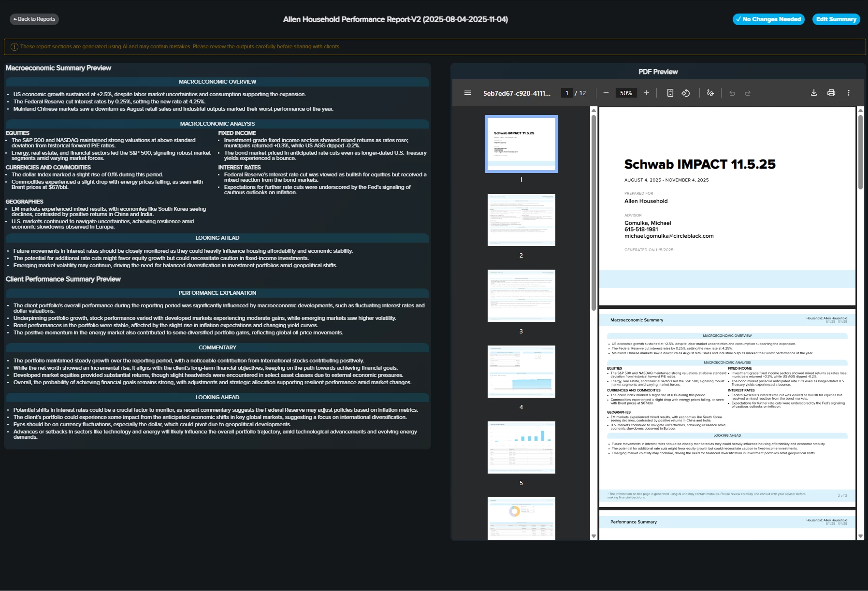Zoom in the PDF with plus icon
The width and height of the screenshot is (868, 591).
click(x=647, y=93)
